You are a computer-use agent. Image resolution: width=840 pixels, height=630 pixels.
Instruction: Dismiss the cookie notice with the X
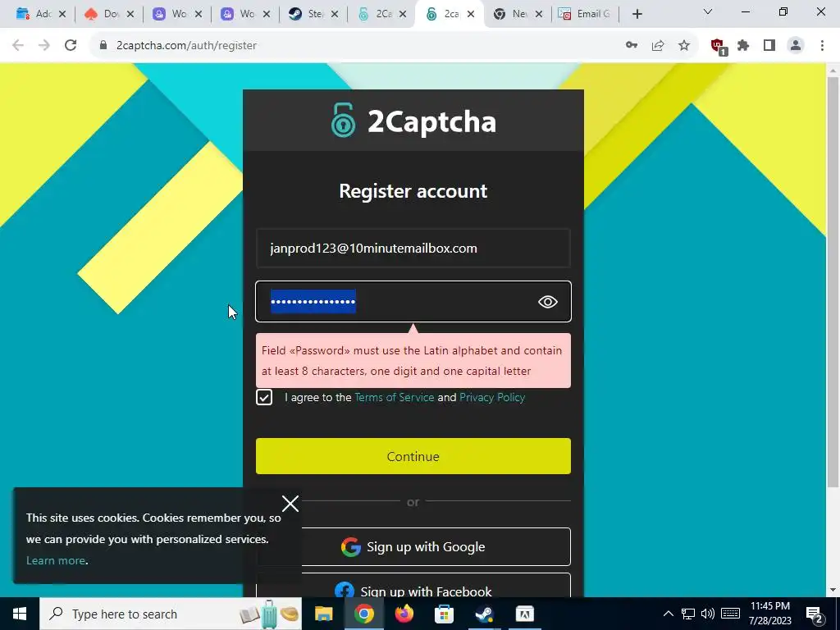click(x=290, y=503)
